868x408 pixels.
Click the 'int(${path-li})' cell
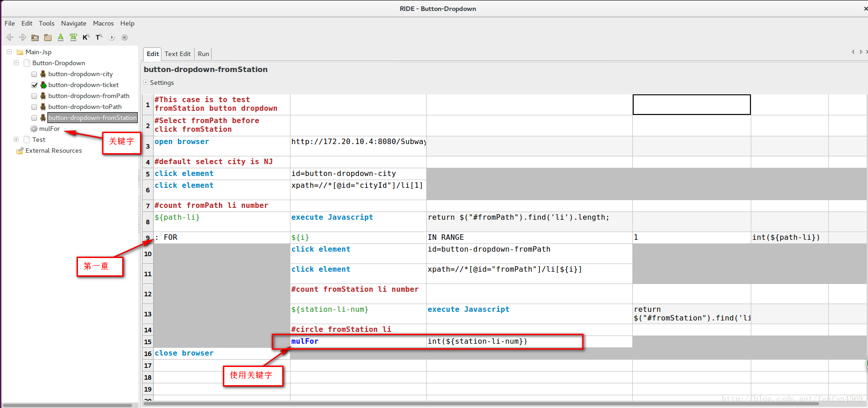(790, 238)
